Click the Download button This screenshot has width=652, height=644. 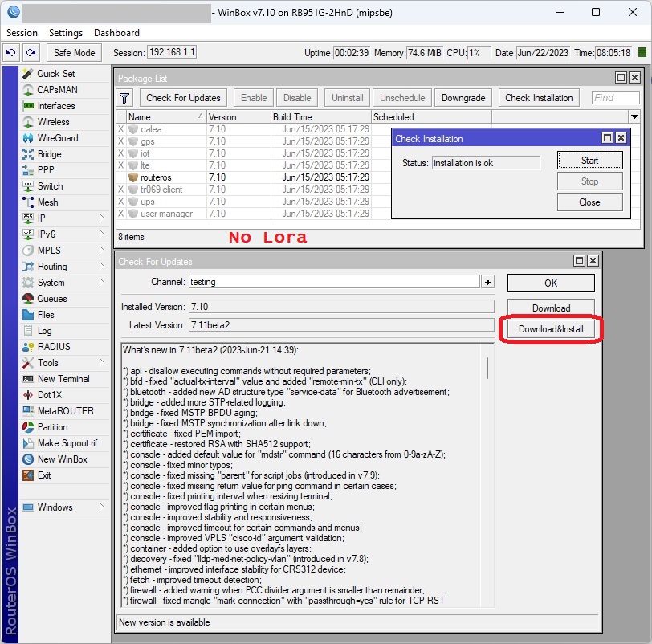point(551,308)
